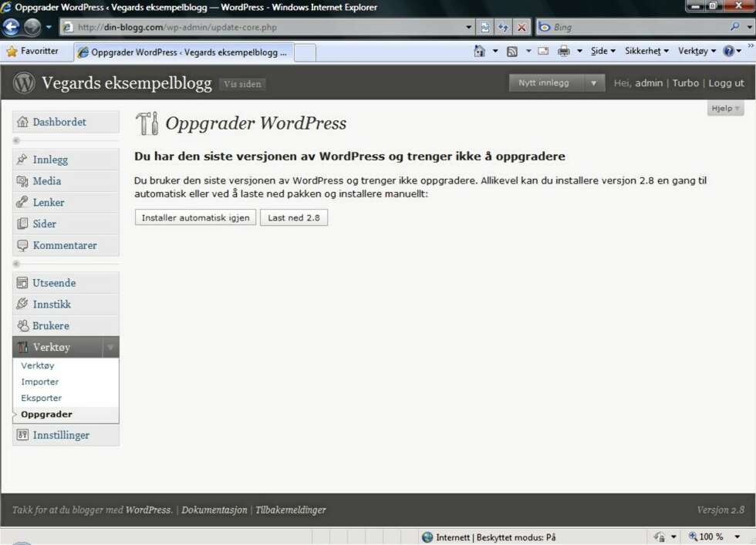Click the Home icon in command bar
This screenshot has width=756, height=545.
click(479, 51)
